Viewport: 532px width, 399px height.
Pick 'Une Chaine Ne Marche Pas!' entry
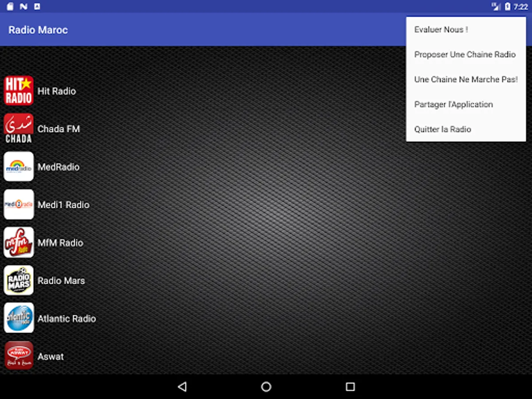click(x=466, y=79)
